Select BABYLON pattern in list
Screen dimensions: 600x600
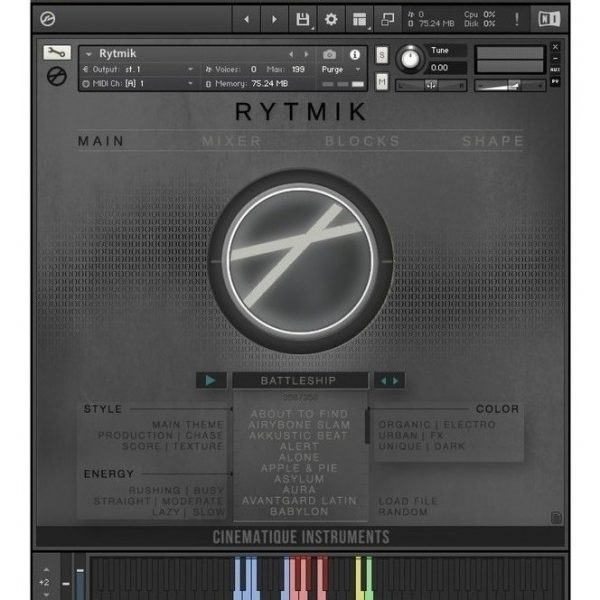299,512
